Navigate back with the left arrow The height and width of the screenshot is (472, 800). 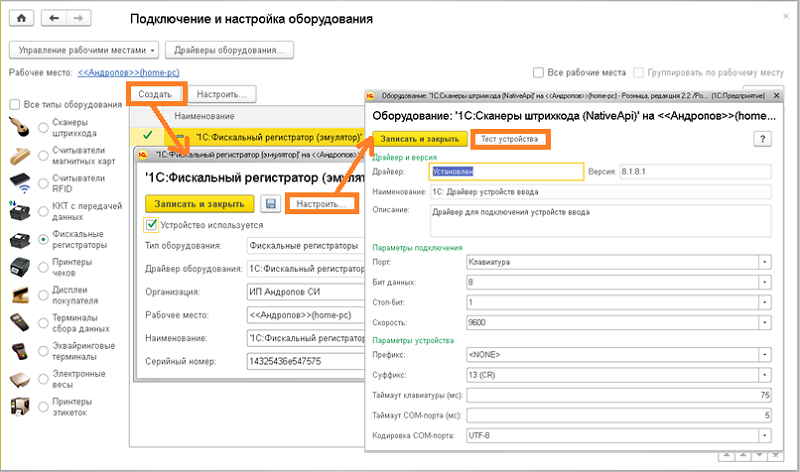(54, 18)
